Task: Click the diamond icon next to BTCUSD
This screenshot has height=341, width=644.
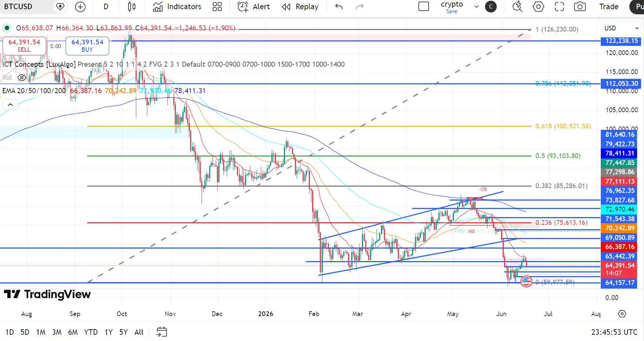Action: pyautogui.click(x=60, y=7)
